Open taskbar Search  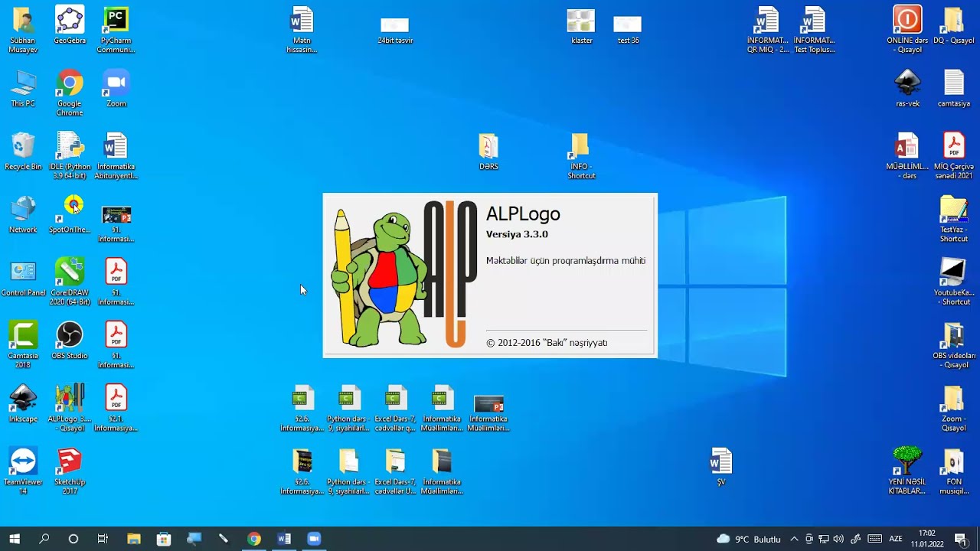[x=44, y=539]
